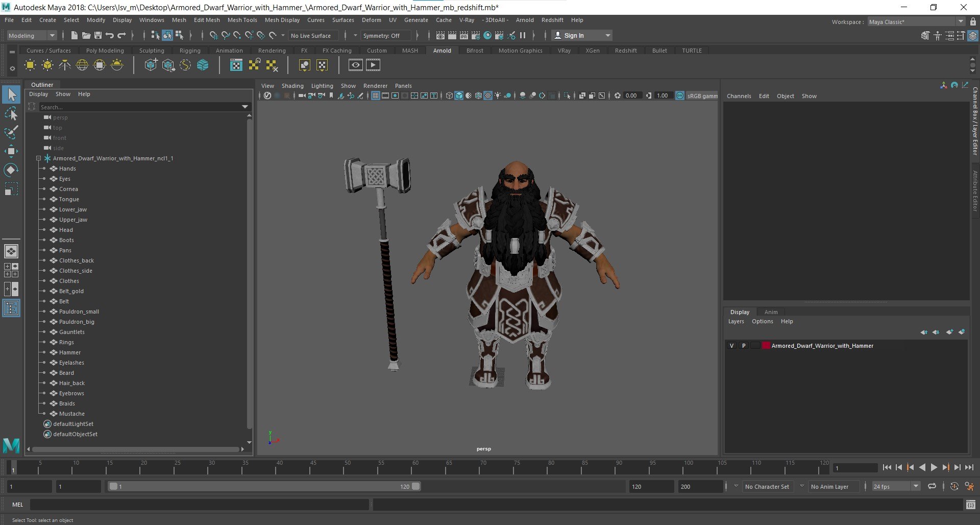The width and height of the screenshot is (980, 525).
Task: Switch to the Anim layer tab
Action: click(x=771, y=312)
